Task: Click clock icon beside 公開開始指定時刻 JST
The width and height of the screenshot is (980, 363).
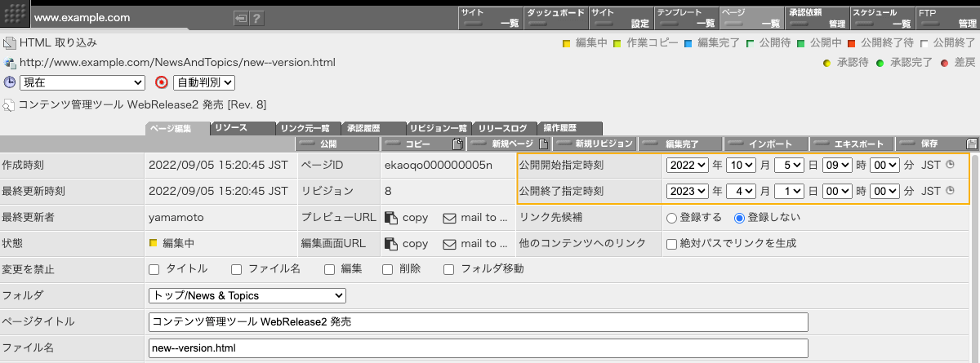Action: click(950, 166)
